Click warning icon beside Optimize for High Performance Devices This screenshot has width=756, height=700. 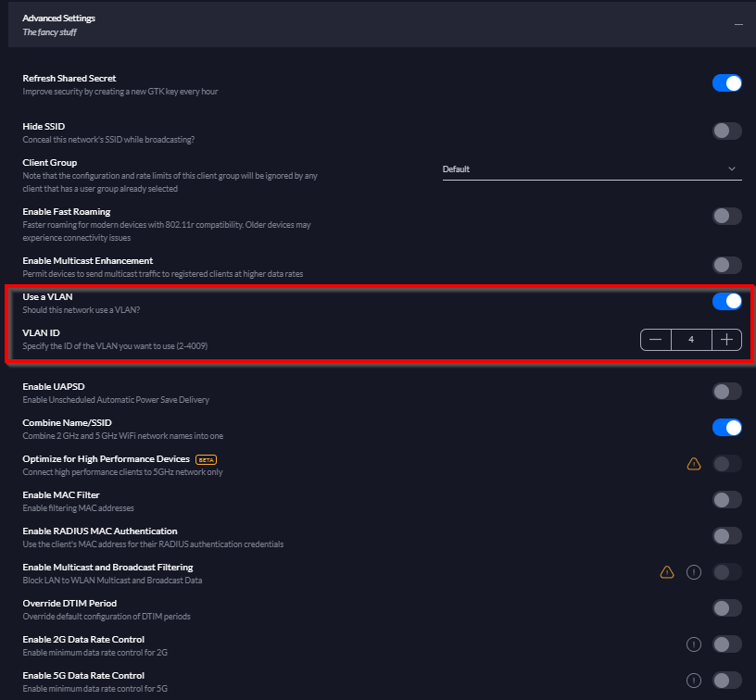pyautogui.click(x=694, y=464)
